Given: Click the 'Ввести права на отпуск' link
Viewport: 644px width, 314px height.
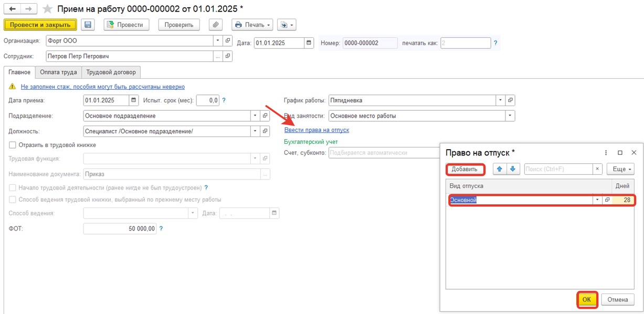Looking at the screenshot, I should click(316, 130).
